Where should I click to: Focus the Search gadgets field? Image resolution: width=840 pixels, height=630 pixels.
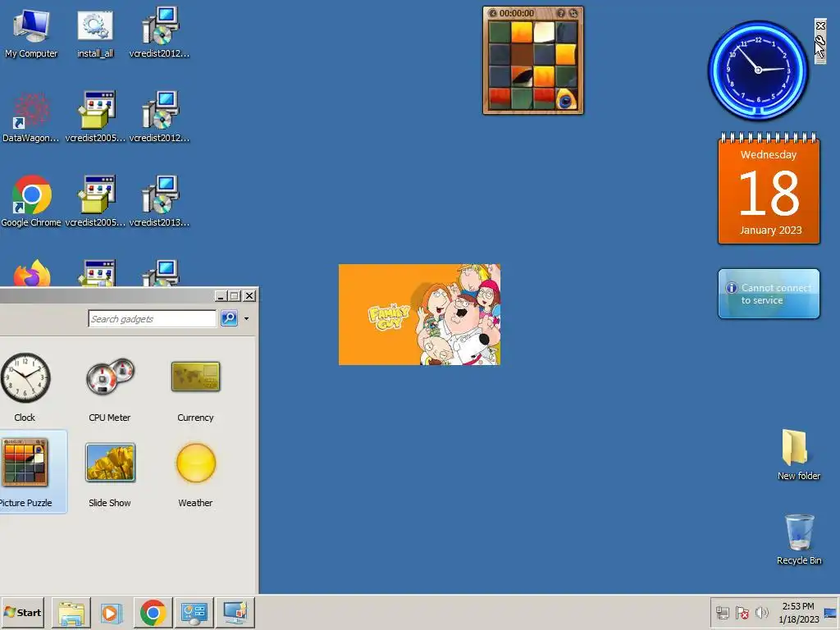pos(152,319)
